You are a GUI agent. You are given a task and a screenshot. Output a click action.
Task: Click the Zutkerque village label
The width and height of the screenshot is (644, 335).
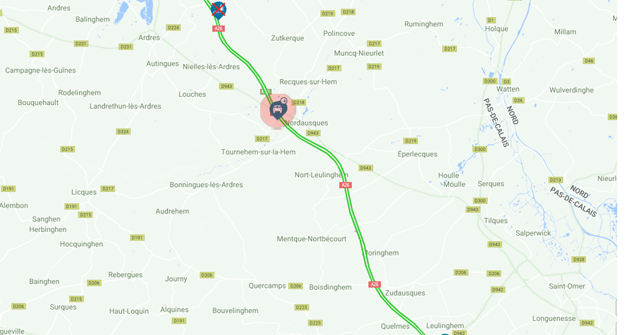click(288, 38)
